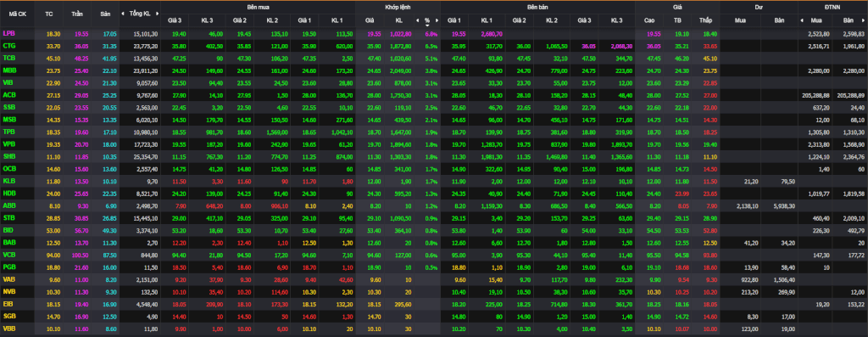The width and height of the screenshot is (868, 337).
Task: Open the LPB ticker symbol
Action: (8, 34)
